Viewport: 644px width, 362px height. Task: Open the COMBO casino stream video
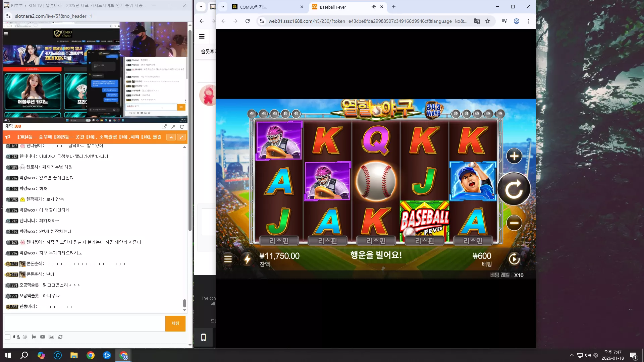point(95,72)
